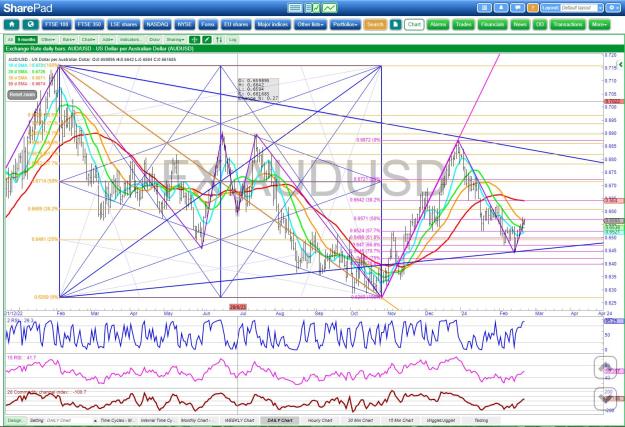Switch to Time Cycles chart setting
This screenshot has height=427, width=625.
[x=116, y=420]
